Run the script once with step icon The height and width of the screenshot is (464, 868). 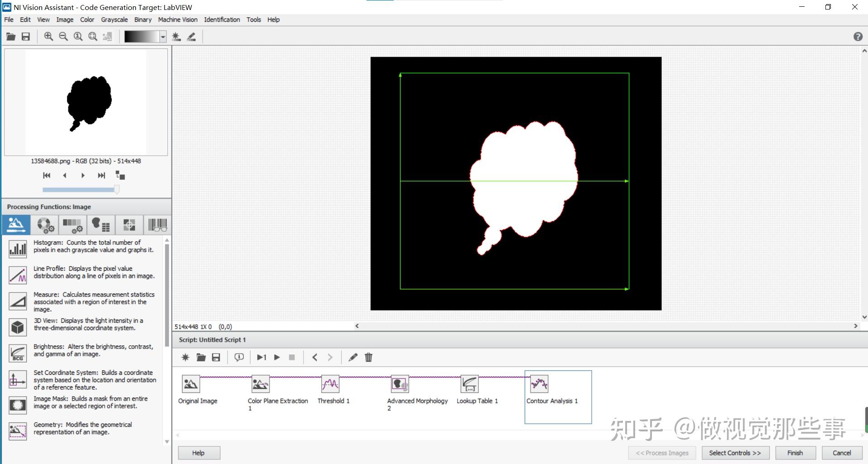pos(261,357)
